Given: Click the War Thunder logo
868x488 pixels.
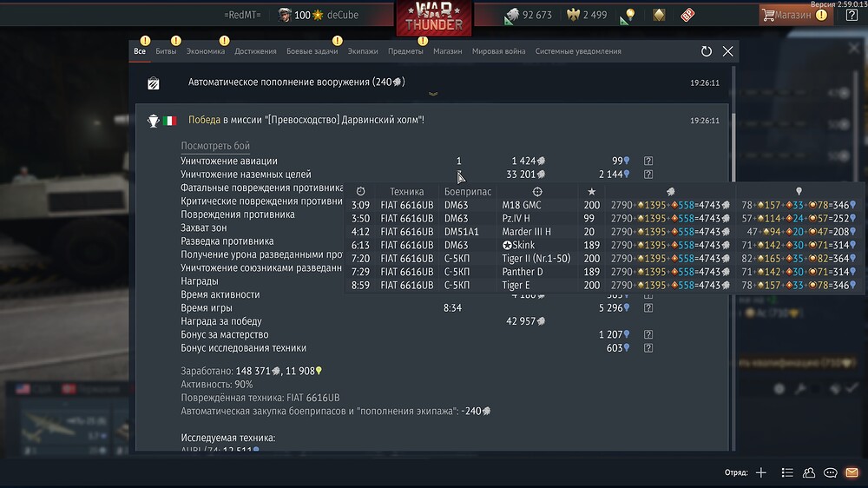Looking at the screenshot, I should [434, 17].
